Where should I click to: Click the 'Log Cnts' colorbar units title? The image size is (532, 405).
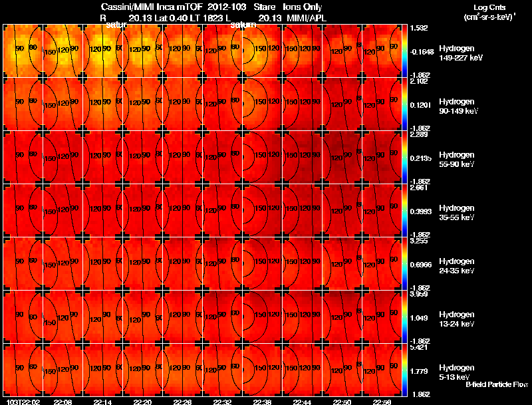click(489, 7)
